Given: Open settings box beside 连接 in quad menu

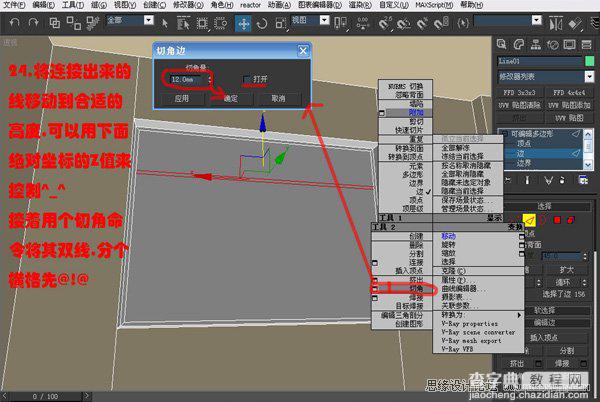Looking at the screenshot, I should 375,262.
